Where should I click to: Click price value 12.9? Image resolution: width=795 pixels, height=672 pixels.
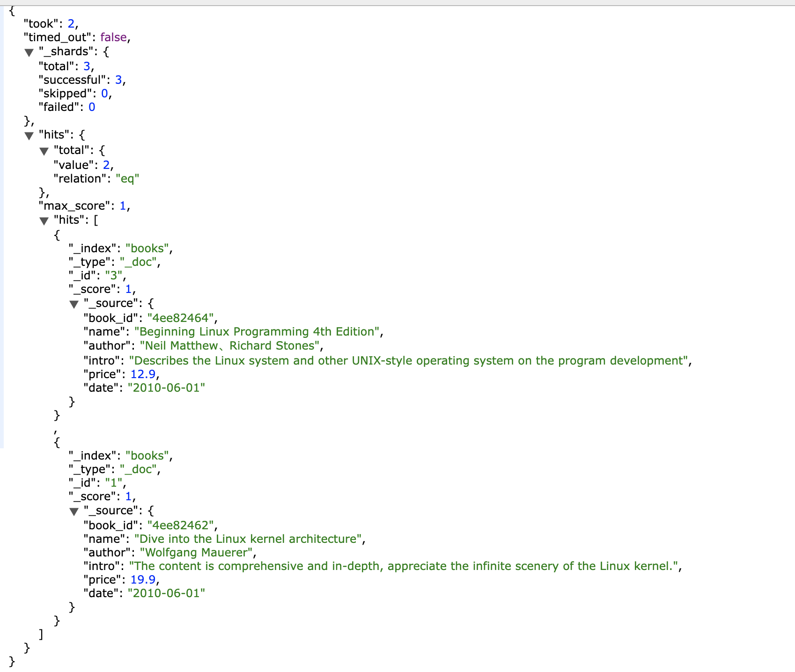143,374
